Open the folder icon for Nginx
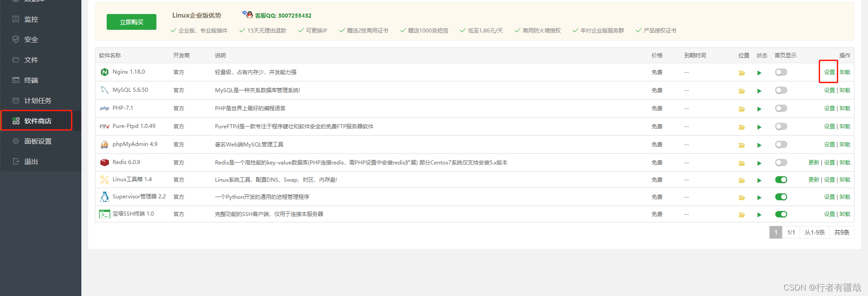This screenshot has width=868, height=296. click(x=741, y=73)
